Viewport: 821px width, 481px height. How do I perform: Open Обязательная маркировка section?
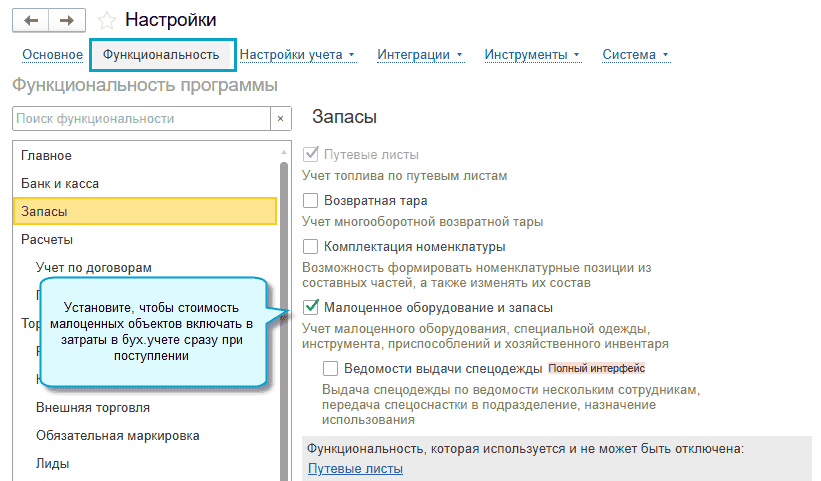118,436
